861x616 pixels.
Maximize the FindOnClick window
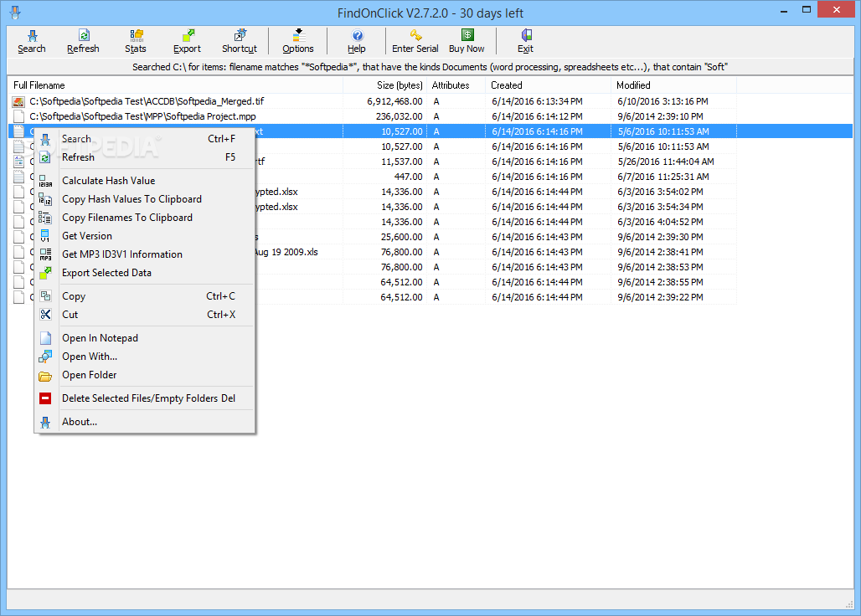pyautogui.click(x=807, y=10)
